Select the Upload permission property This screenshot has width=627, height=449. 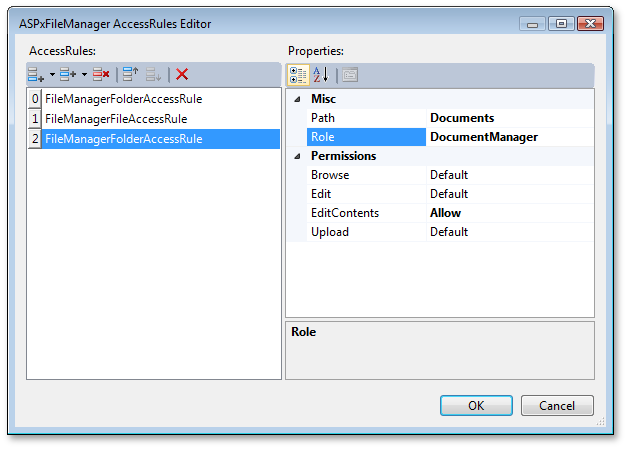click(x=330, y=232)
